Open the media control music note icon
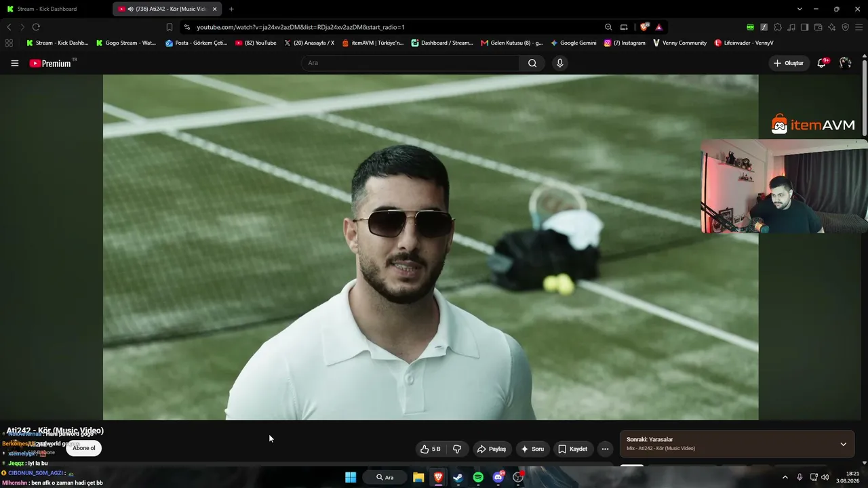Screen dimensions: 868x488 pos(791,27)
